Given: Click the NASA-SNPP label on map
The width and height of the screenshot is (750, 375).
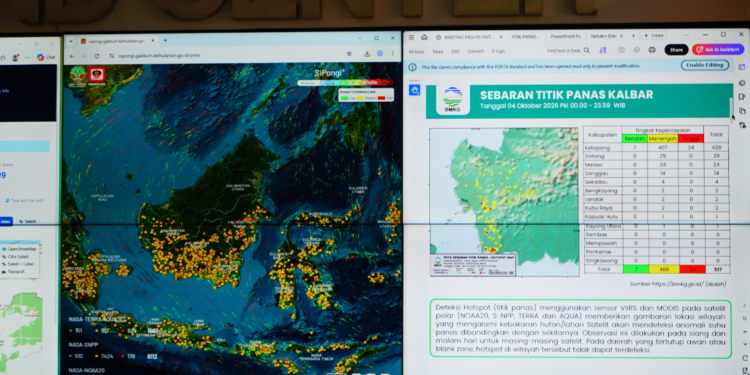Looking at the screenshot, I should pyautogui.click(x=84, y=344).
